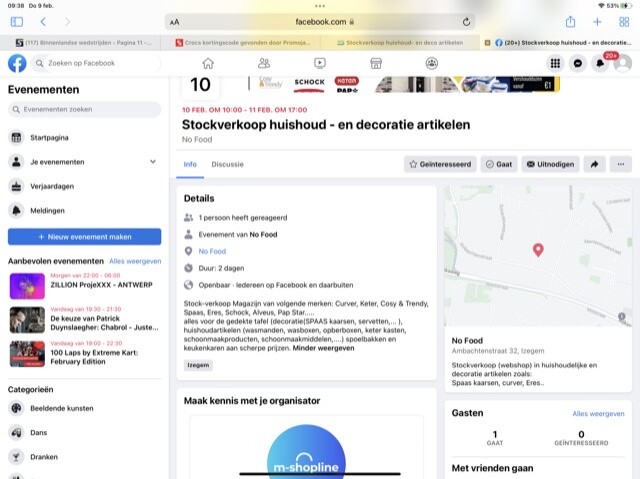Click Uitnodigen button
The height and width of the screenshot is (479, 640).
point(550,164)
